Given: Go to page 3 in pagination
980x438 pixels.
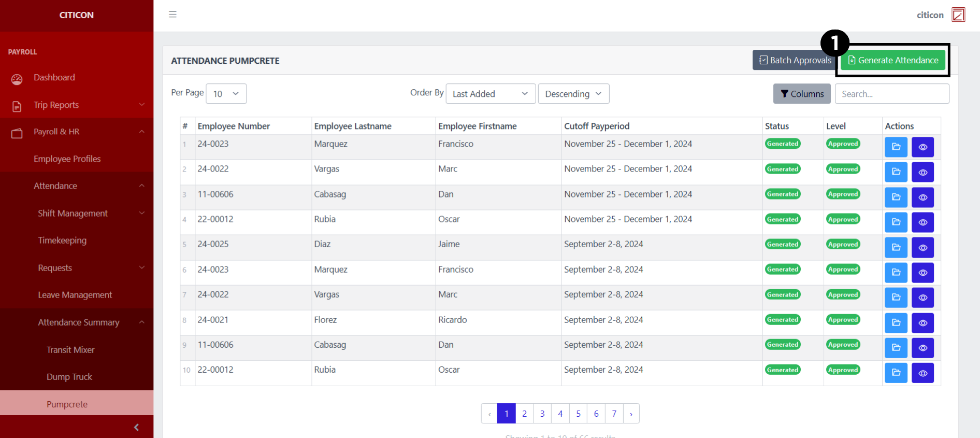Looking at the screenshot, I should coord(542,414).
